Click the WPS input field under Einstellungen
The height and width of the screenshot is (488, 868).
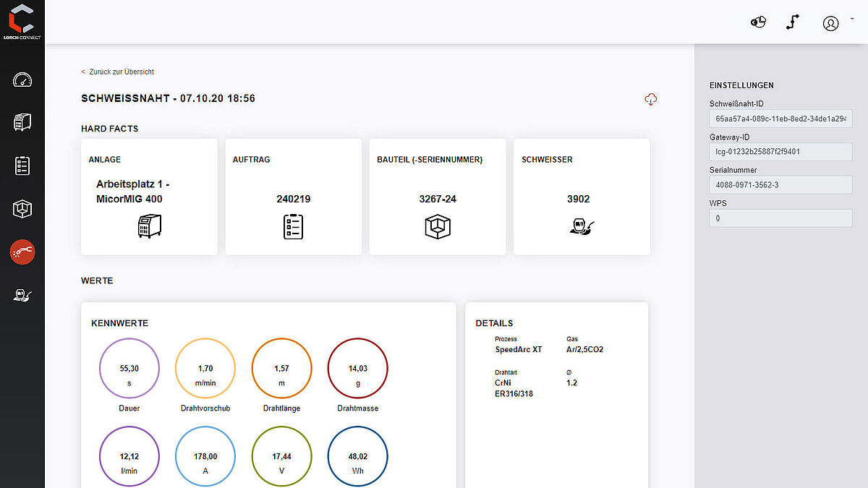780,218
